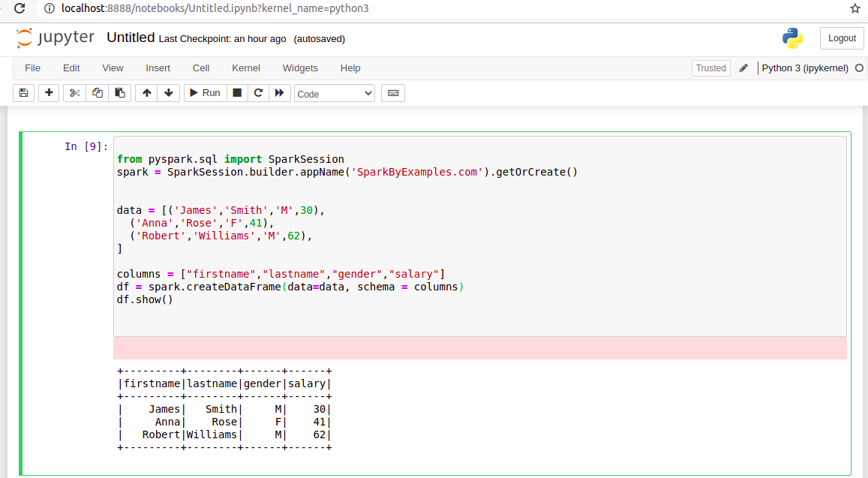Open the command palette keyboard icon

click(393, 92)
